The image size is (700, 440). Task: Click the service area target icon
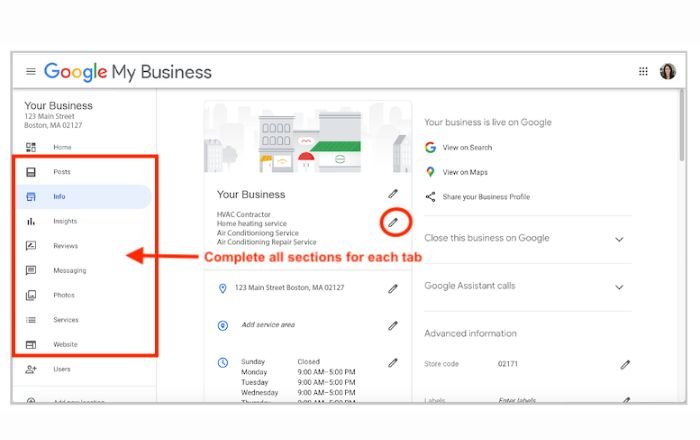pos(223,326)
